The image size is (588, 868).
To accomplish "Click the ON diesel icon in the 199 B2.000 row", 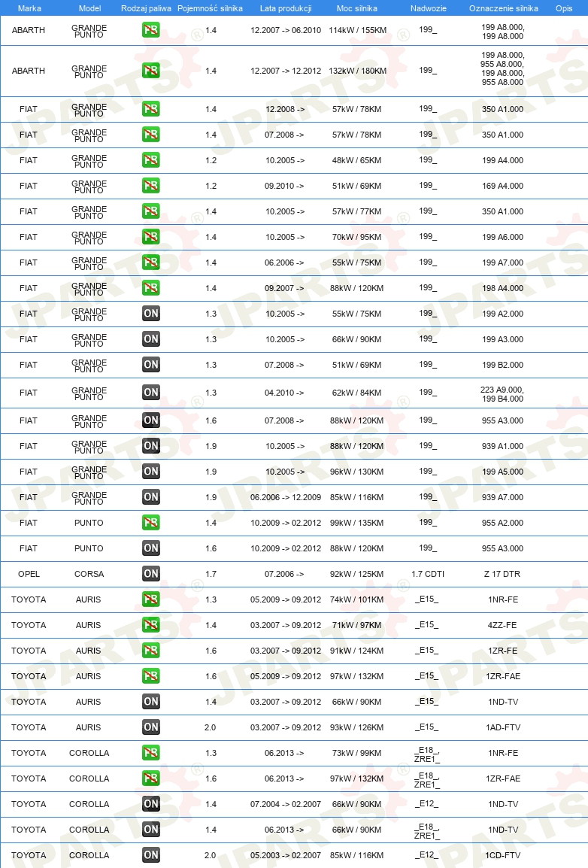I will [x=151, y=364].
